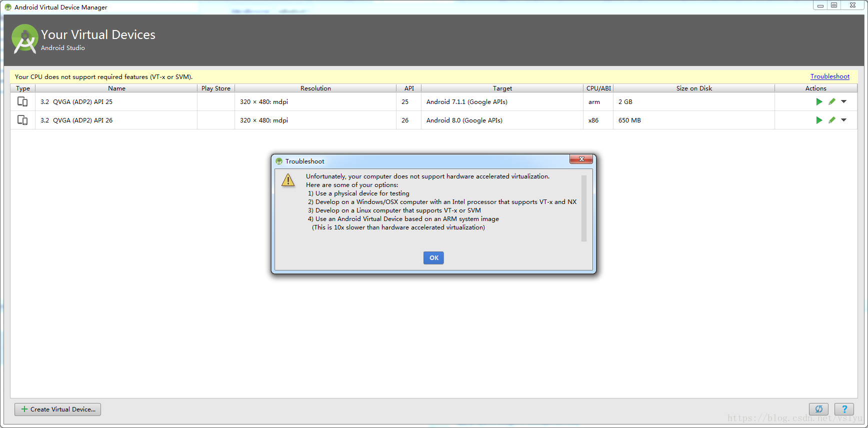Sort by the Play Store column header
Viewport: 868px width, 428px height.
(x=216, y=88)
